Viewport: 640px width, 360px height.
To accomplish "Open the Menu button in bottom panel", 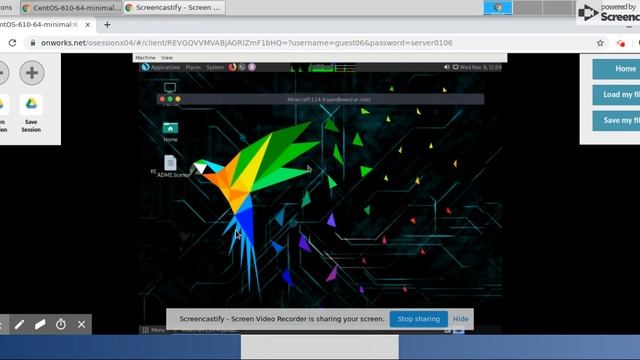I will [x=153, y=330].
